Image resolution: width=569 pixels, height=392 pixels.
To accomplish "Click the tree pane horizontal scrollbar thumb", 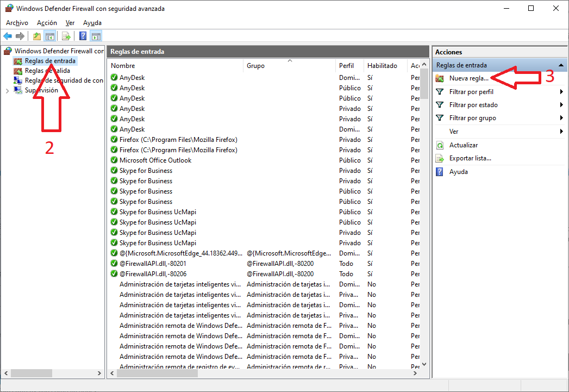I will click(x=31, y=373).
